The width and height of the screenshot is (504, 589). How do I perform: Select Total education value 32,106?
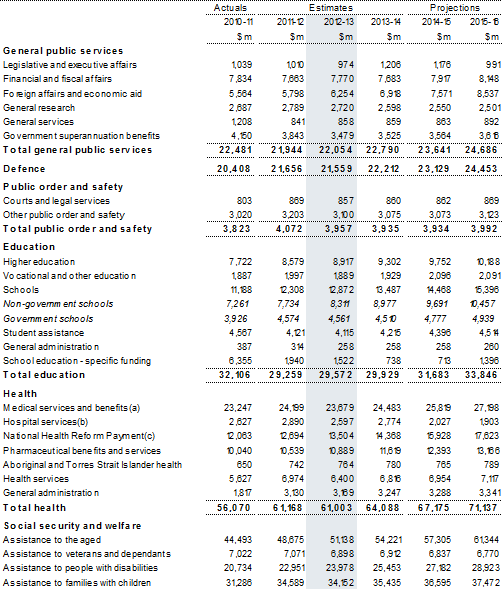[x=235, y=375]
